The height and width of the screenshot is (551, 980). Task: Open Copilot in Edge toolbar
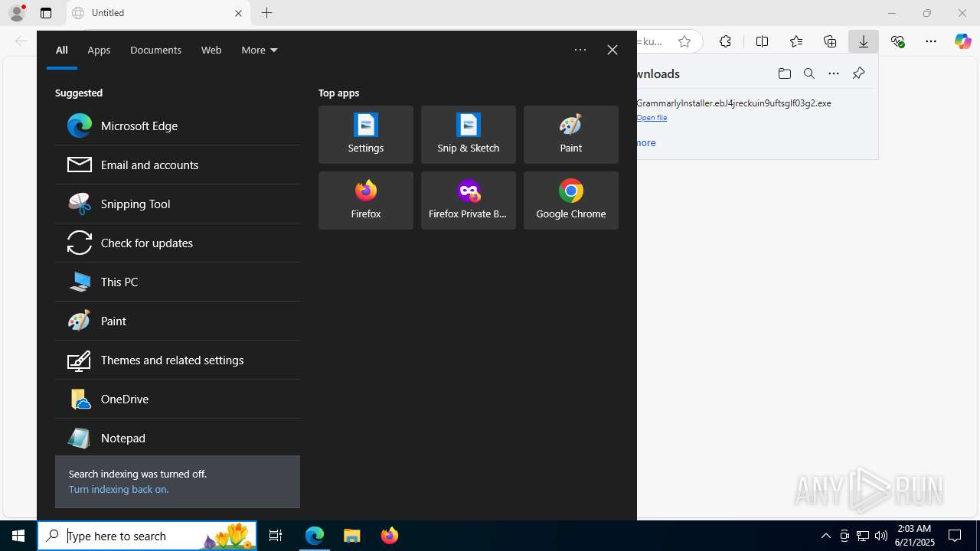963,41
